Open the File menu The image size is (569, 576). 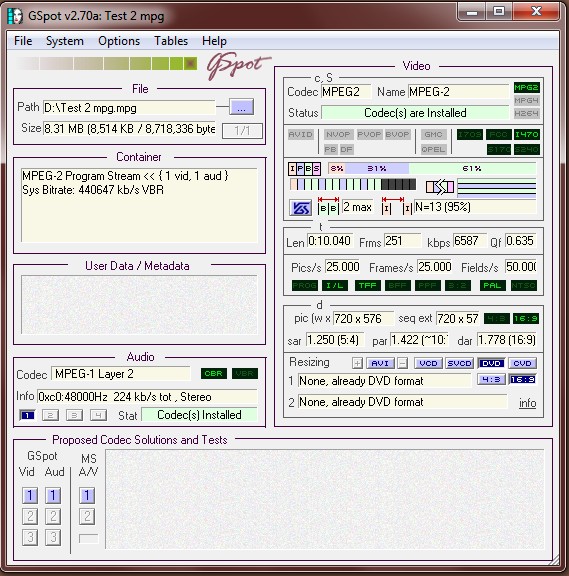coord(23,41)
